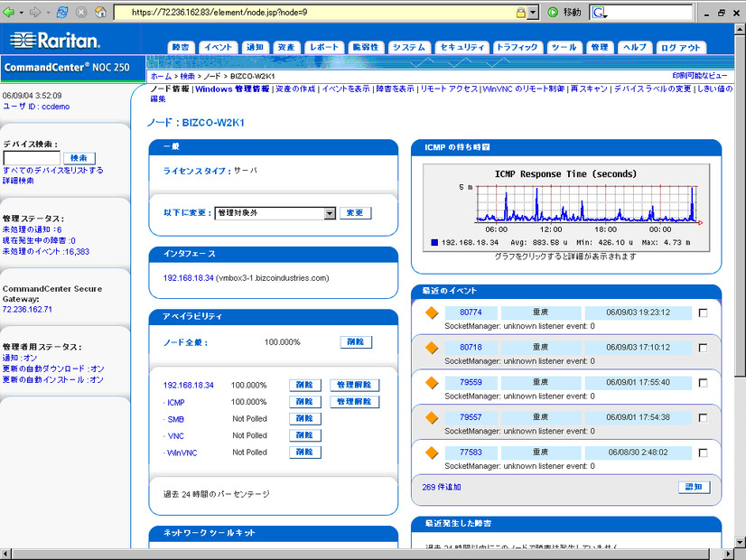Open gateway link 72.236.162.71
This screenshot has height=560, width=746.
pyautogui.click(x=27, y=309)
